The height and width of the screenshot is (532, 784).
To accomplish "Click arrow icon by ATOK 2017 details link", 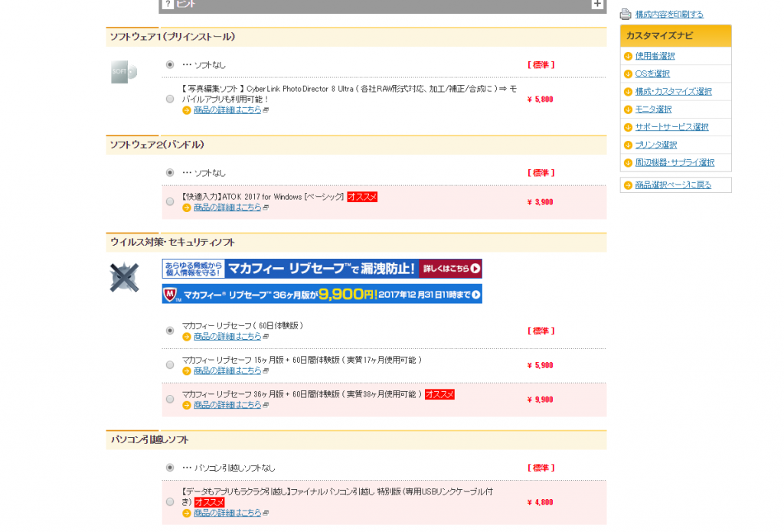I will coord(187,207).
